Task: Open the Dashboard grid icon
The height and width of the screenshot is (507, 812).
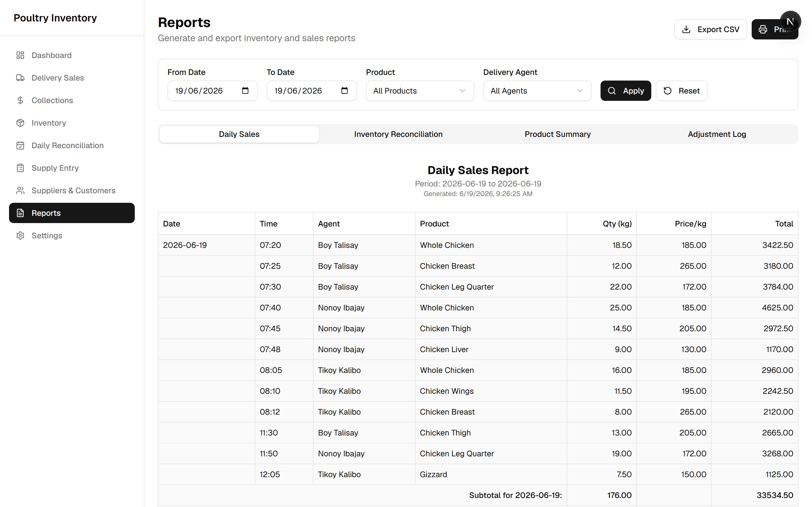Action: click(x=20, y=55)
